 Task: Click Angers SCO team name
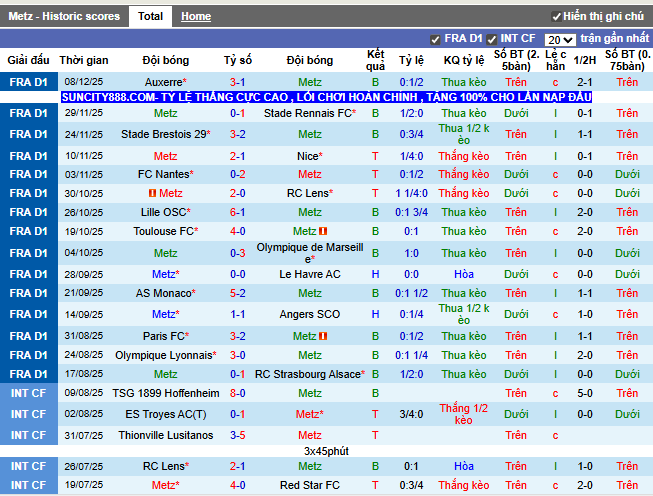pyautogui.click(x=310, y=314)
